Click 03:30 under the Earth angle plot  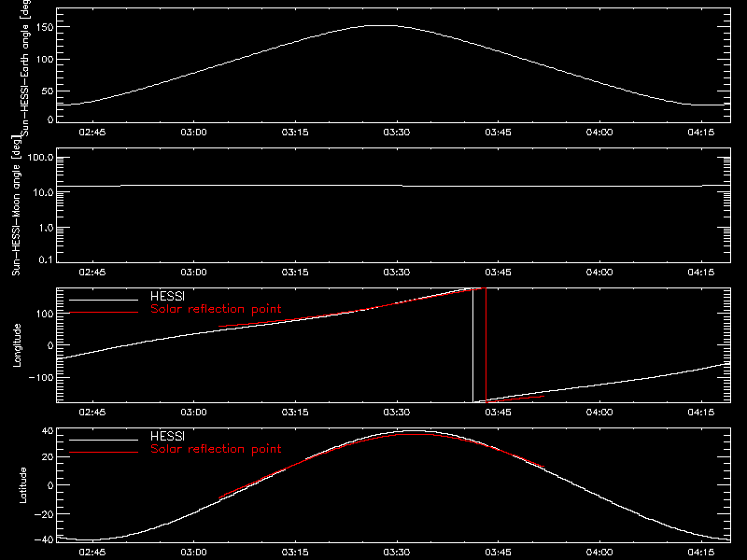tap(396, 133)
